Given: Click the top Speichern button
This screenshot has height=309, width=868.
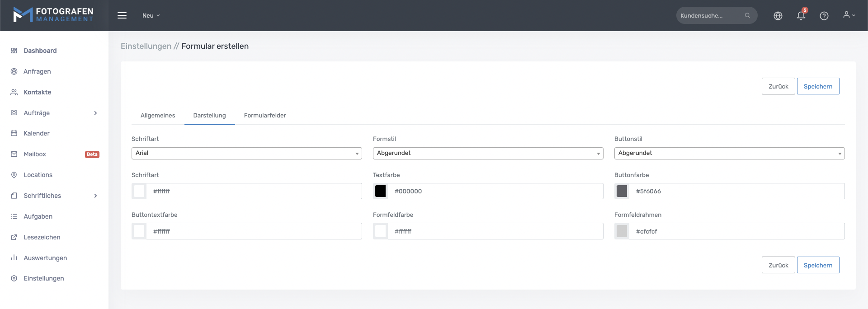Looking at the screenshot, I should [x=817, y=86].
